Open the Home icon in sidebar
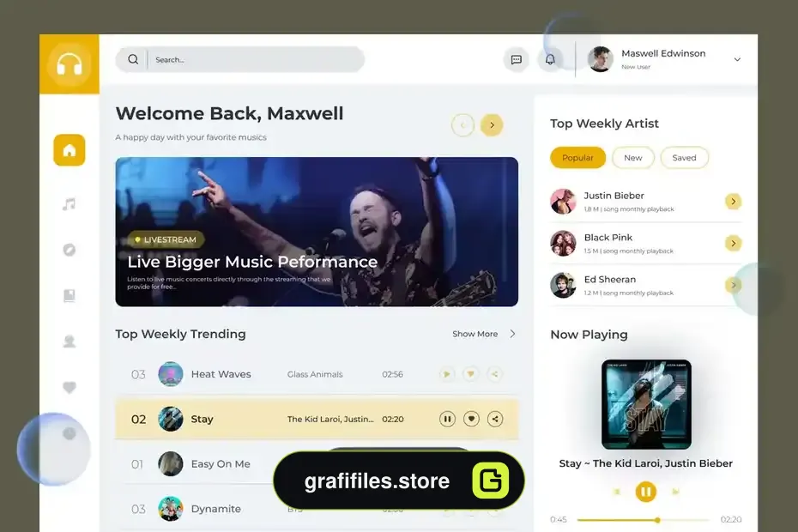The image size is (798, 532). point(70,150)
